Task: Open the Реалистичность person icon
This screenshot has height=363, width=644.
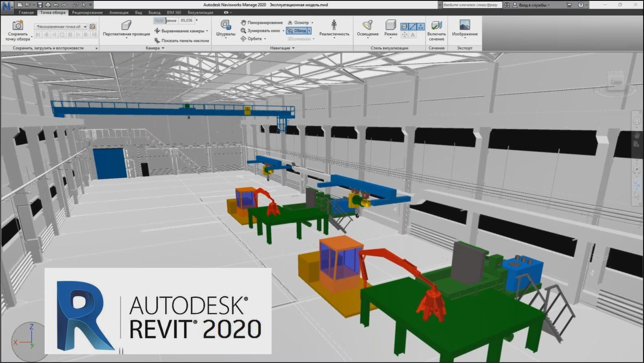Action: tap(334, 26)
